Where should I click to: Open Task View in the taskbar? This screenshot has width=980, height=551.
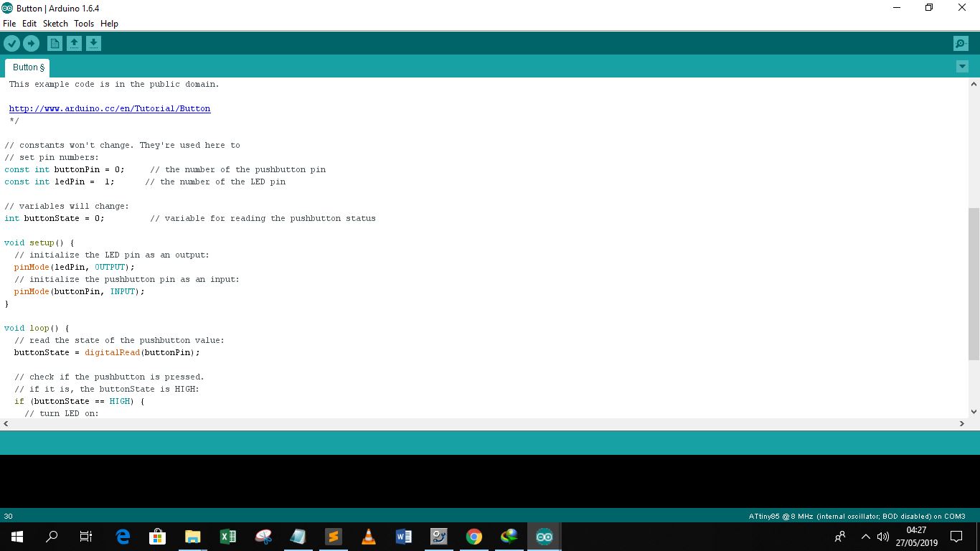click(86, 537)
